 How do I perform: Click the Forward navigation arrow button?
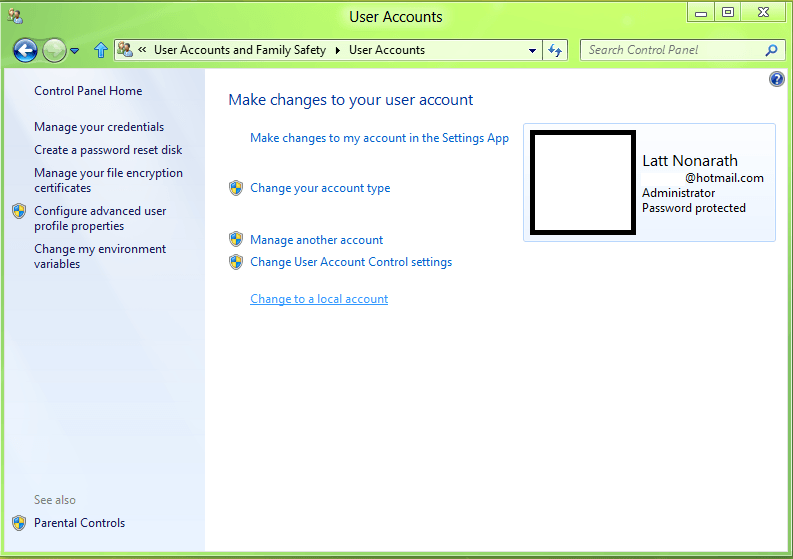54,50
